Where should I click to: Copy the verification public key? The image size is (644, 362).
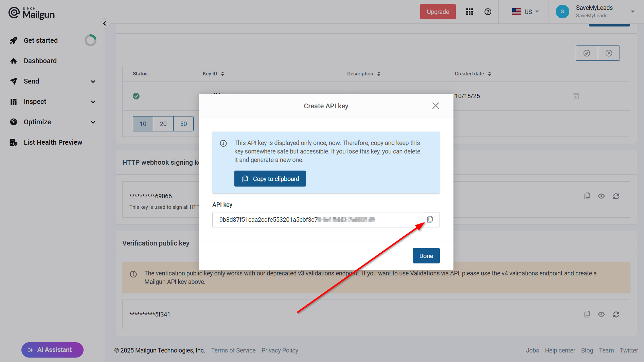pyautogui.click(x=587, y=314)
